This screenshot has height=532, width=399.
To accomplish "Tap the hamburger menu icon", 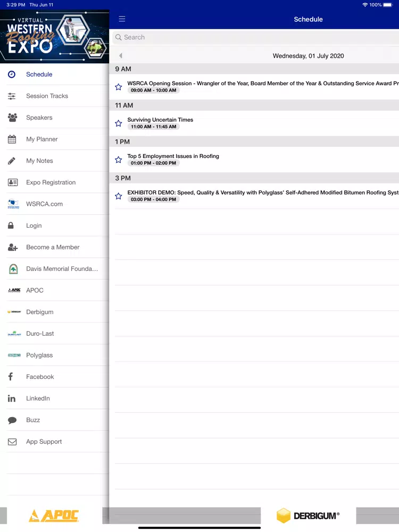I will (x=122, y=19).
